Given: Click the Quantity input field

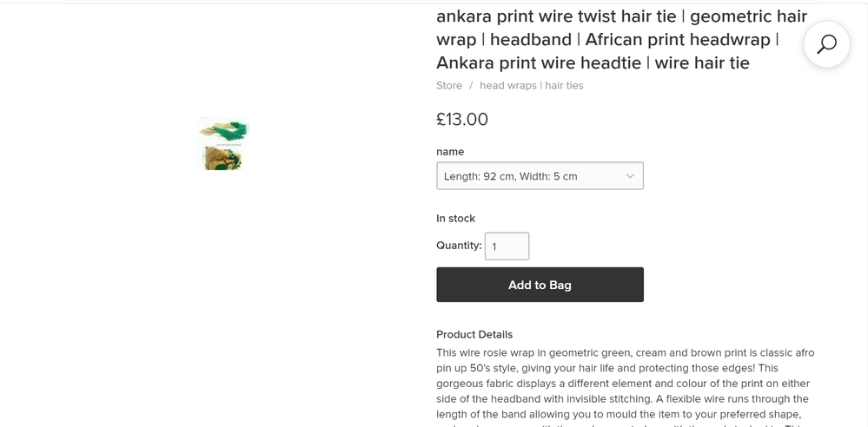Looking at the screenshot, I should [x=507, y=246].
